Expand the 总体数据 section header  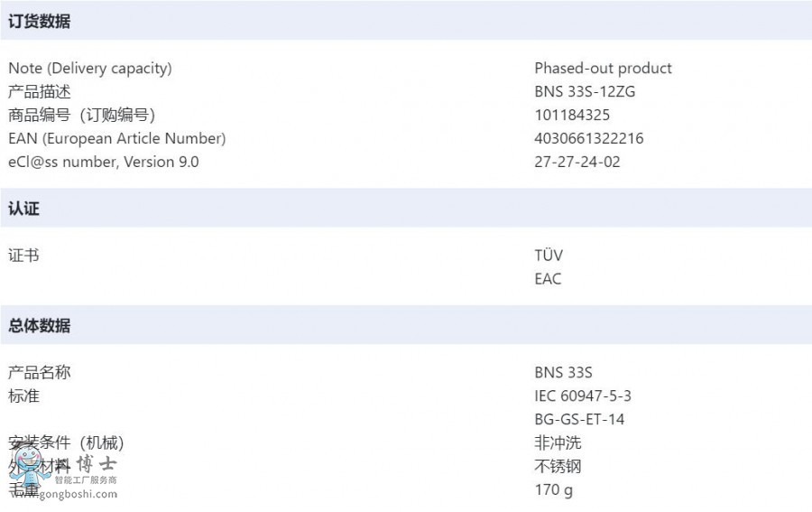(x=406, y=325)
